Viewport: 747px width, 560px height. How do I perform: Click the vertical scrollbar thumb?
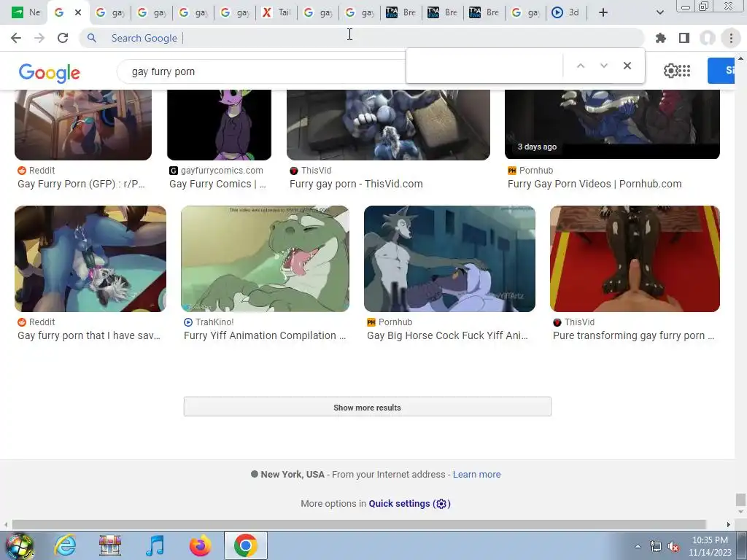pos(740,499)
